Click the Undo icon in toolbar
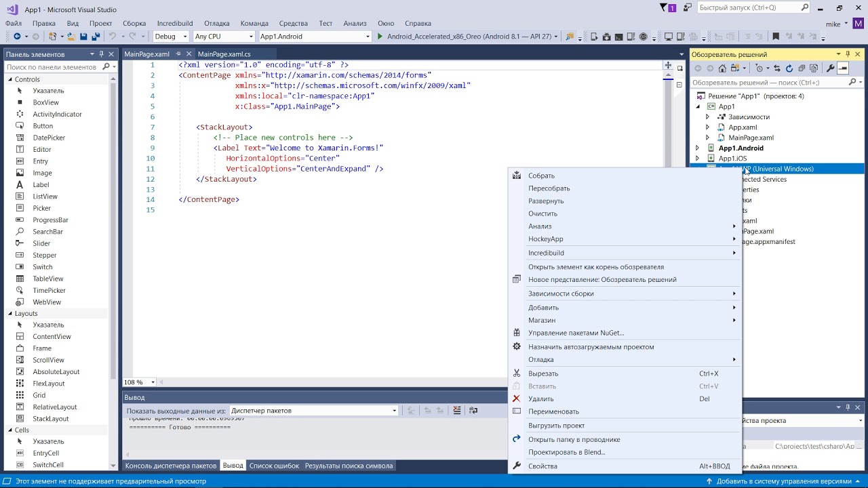 pos(113,37)
